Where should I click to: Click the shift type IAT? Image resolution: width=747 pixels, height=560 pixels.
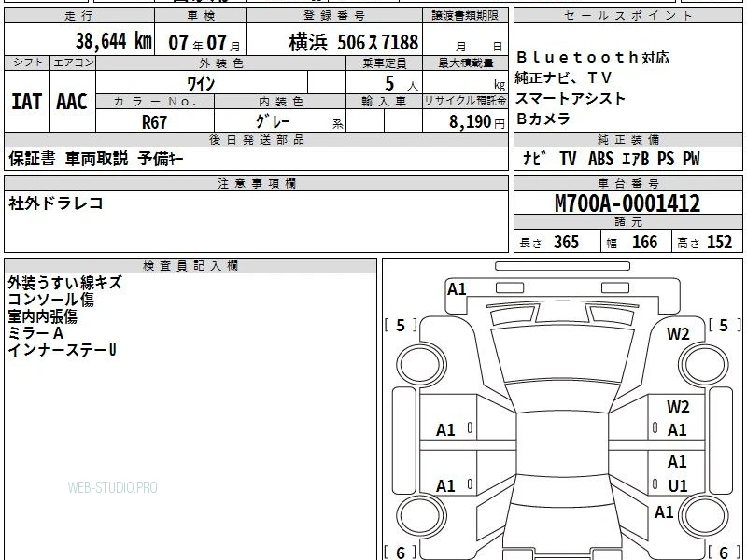coord(27,102)
